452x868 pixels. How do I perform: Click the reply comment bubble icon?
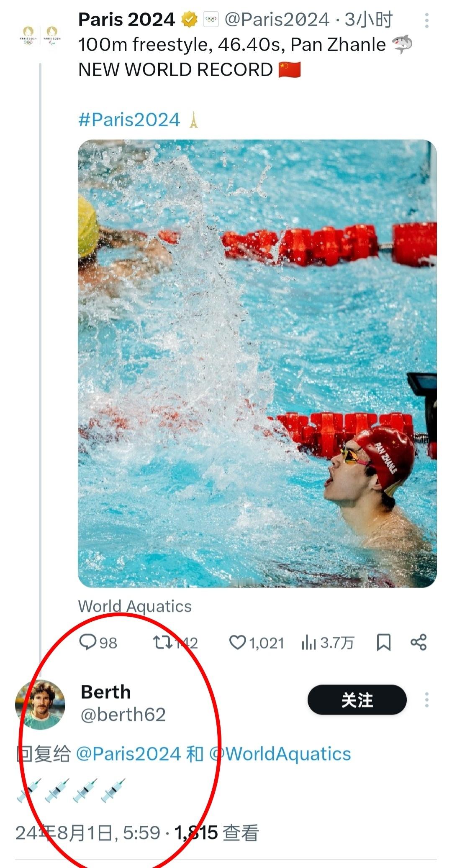[88, 642]
